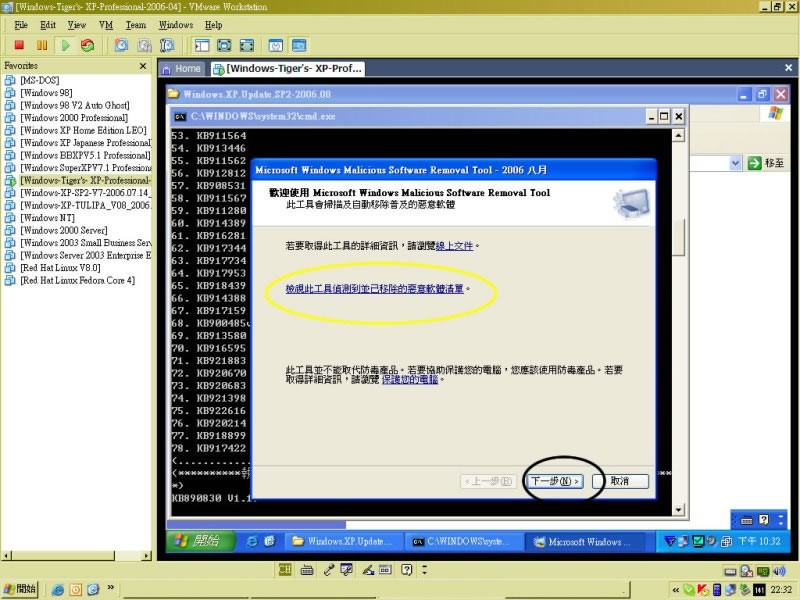Switch to the Home tab
800x600 pixels.
pos(182,68)
